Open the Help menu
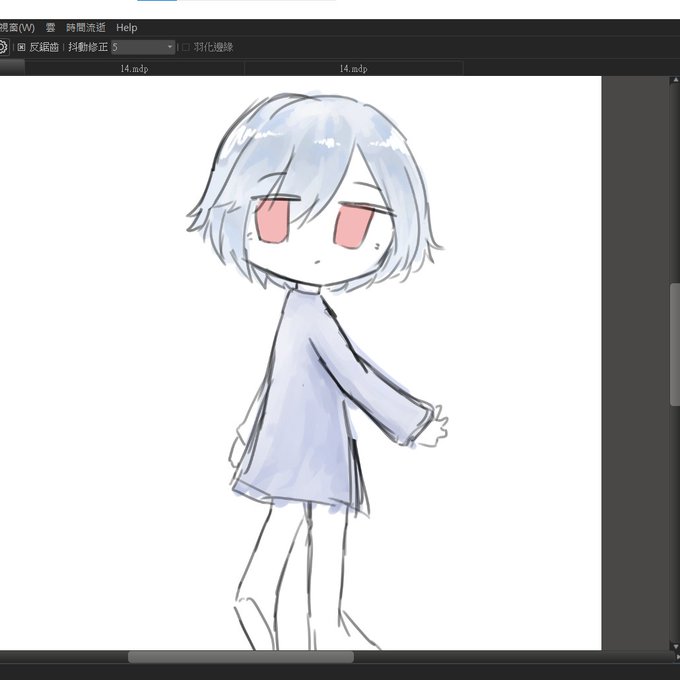 point(127,28)
